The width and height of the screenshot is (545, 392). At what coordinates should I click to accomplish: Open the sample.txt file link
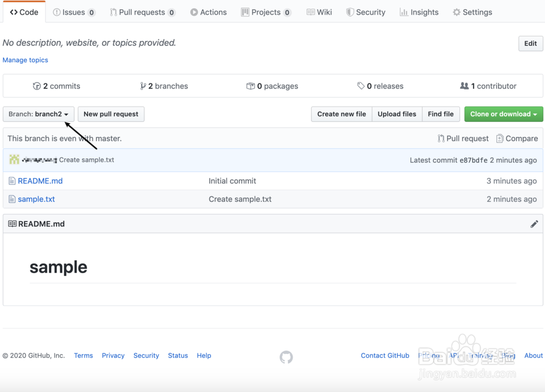click(x=37, y=199)
